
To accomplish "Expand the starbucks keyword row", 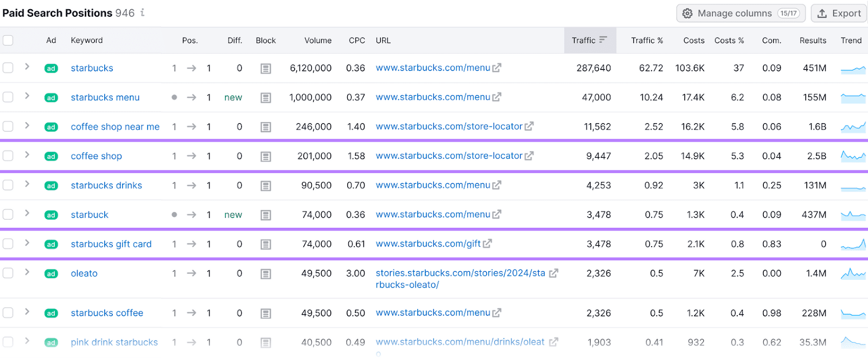I will point(27,67).
